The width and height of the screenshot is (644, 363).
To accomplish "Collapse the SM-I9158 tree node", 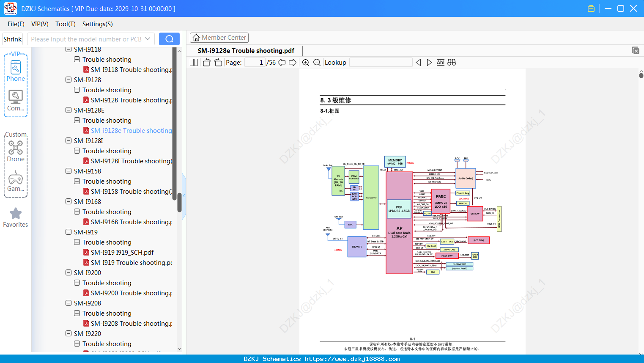I will tap(69, 171).
